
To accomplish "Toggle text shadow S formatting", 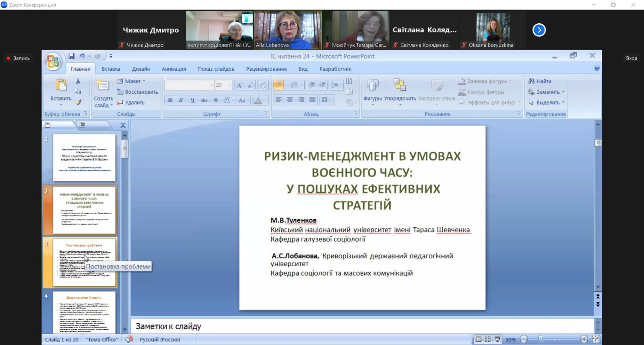I will [216, 100].
